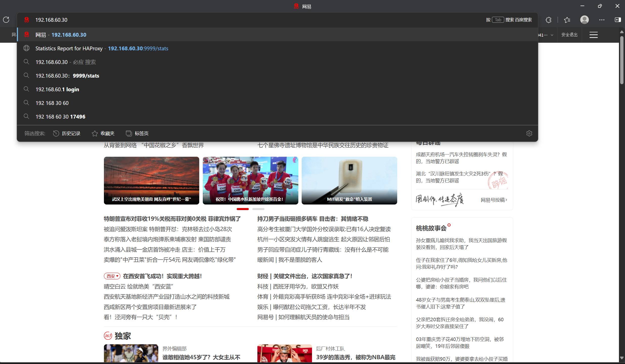
Task: Open 从背篓到网络 中国花椒之乡 headline
Action: (x=154, y=145)
